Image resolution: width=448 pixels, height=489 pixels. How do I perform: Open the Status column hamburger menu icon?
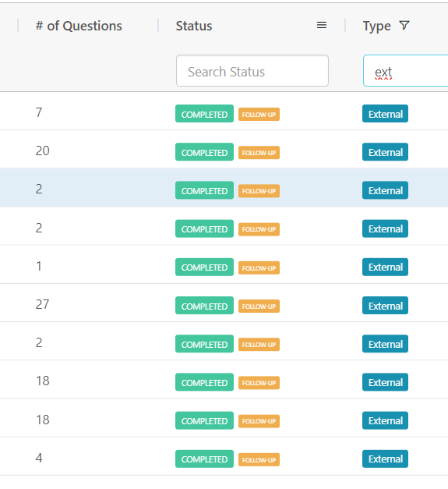click(322, 25)
